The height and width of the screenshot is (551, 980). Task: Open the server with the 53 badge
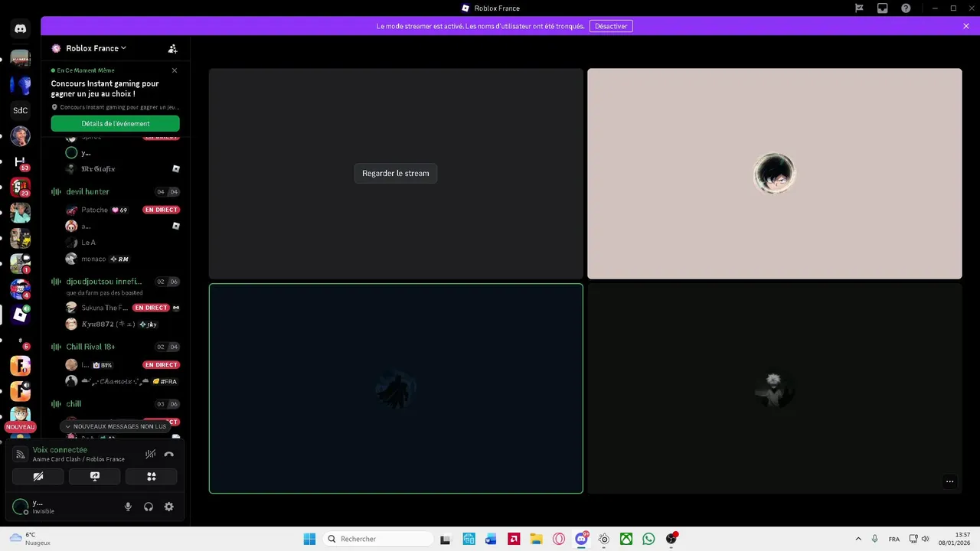click(21, 162)
